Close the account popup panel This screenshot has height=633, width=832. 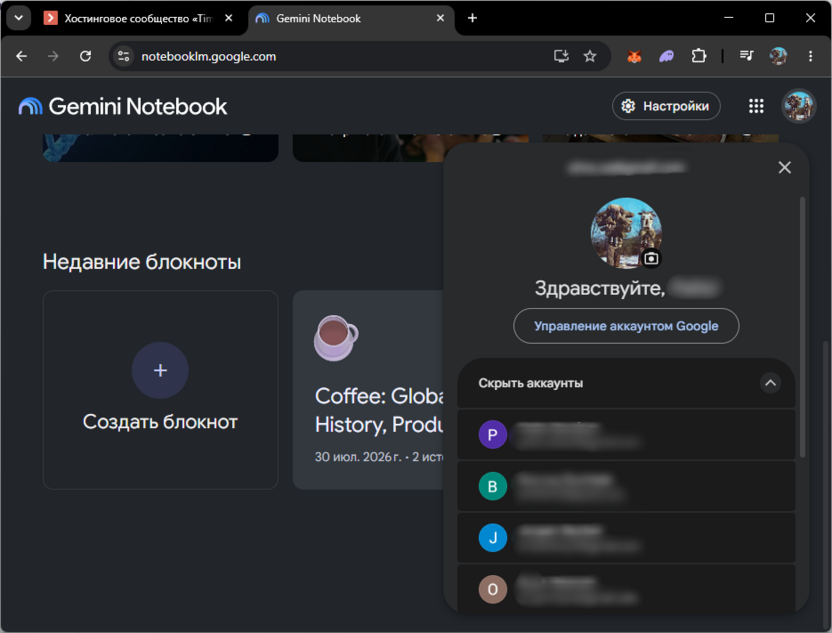point(784,168)
